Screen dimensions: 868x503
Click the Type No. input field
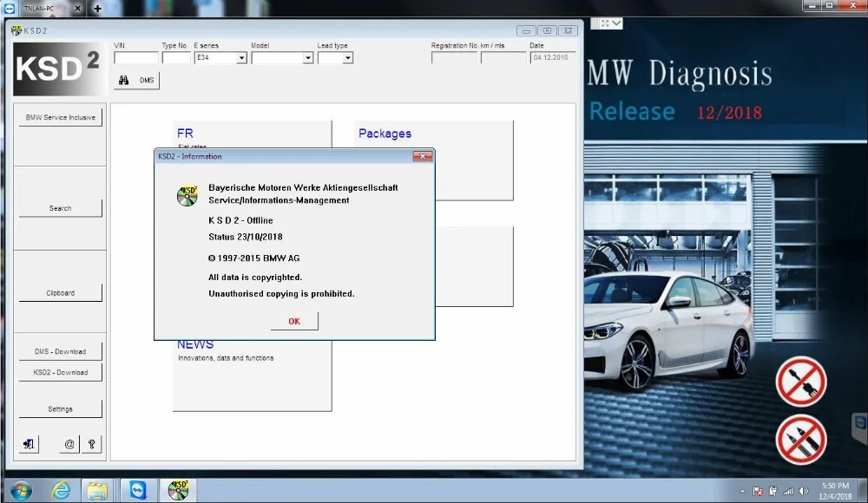click(176, 57)
